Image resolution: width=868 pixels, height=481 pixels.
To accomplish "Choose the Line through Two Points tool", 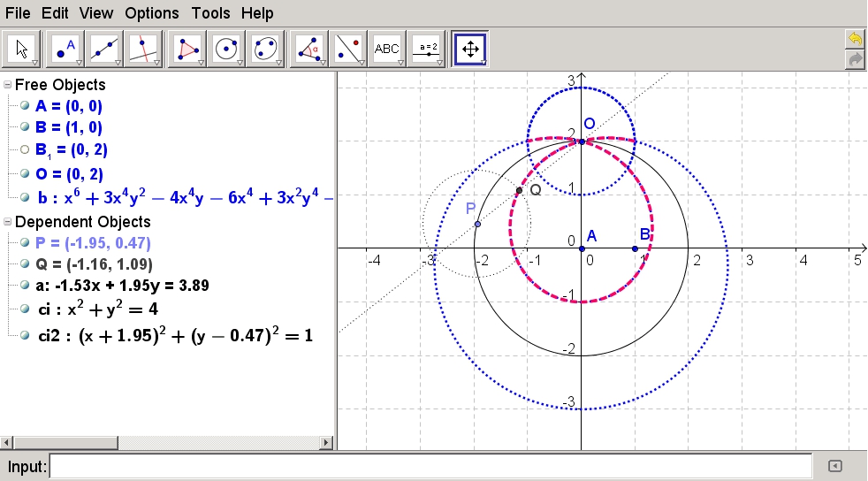I will point(104,50).
